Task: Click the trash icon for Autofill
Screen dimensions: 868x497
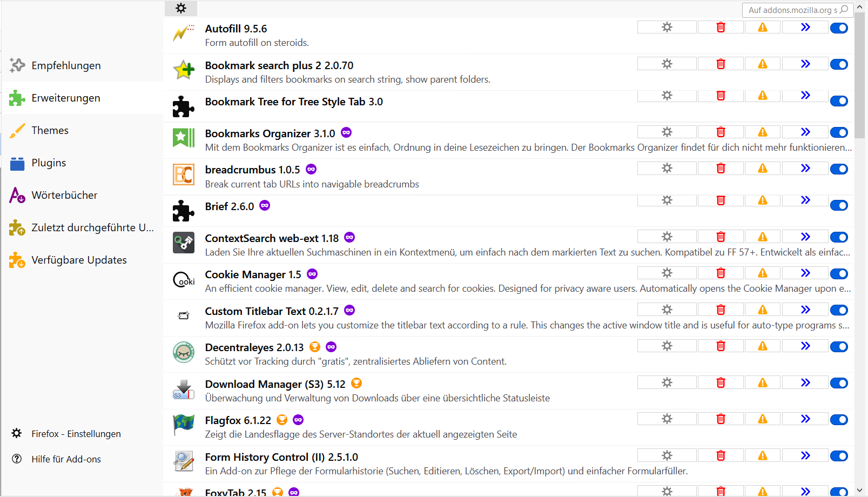Action: click(x=721, y=28)
